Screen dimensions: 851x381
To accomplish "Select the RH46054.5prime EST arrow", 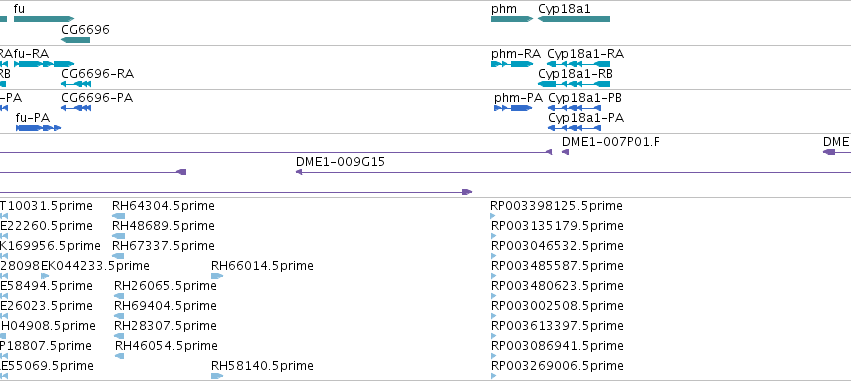I will point(119,356).
